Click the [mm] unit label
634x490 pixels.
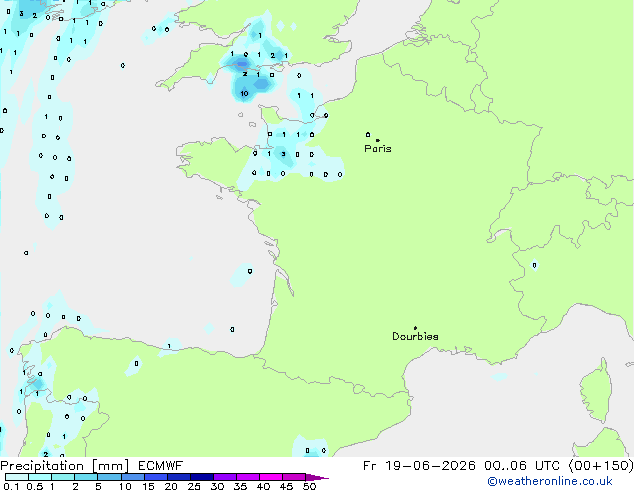[x=110, y=466]
